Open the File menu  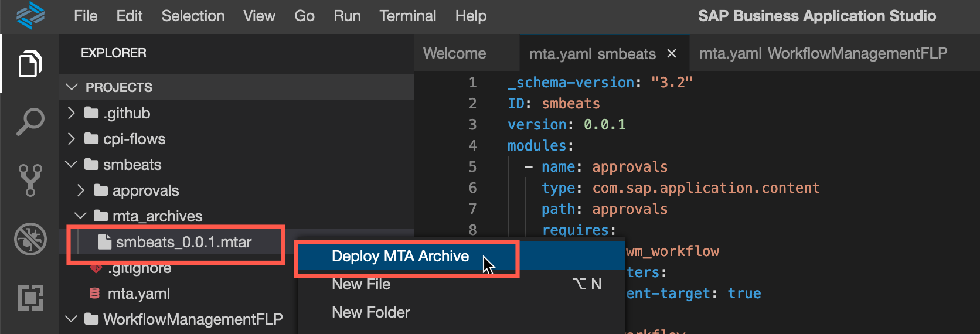tap(86, 16)
